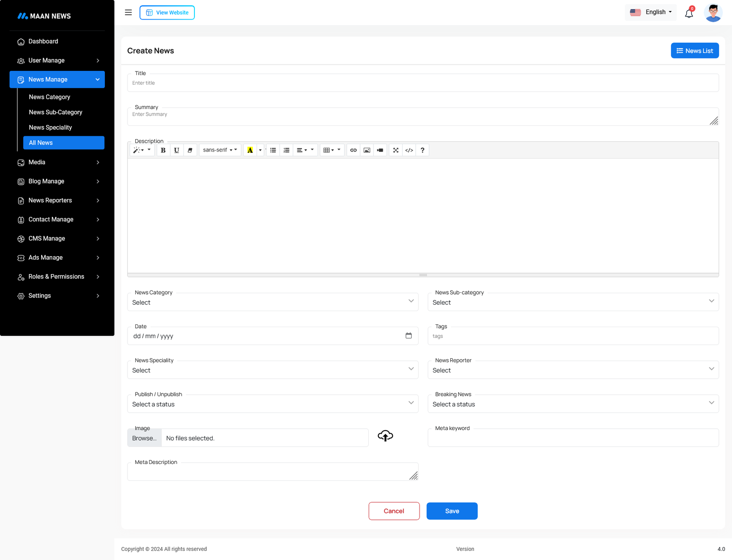
Task: Click the News List button
Action: (x=694, y=51)
